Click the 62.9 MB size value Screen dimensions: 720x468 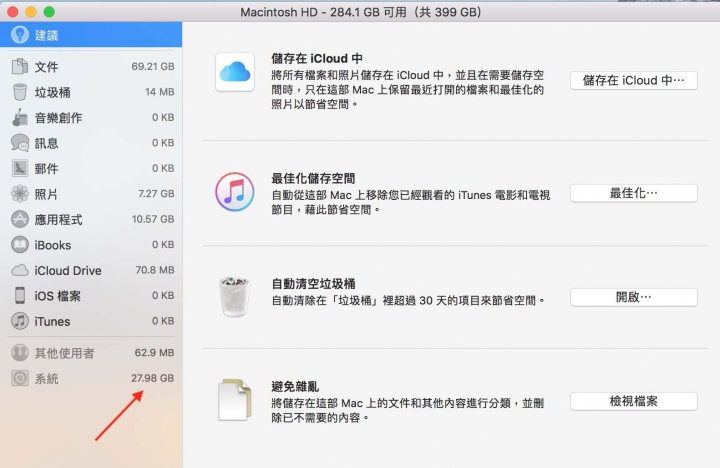point(154,352)
